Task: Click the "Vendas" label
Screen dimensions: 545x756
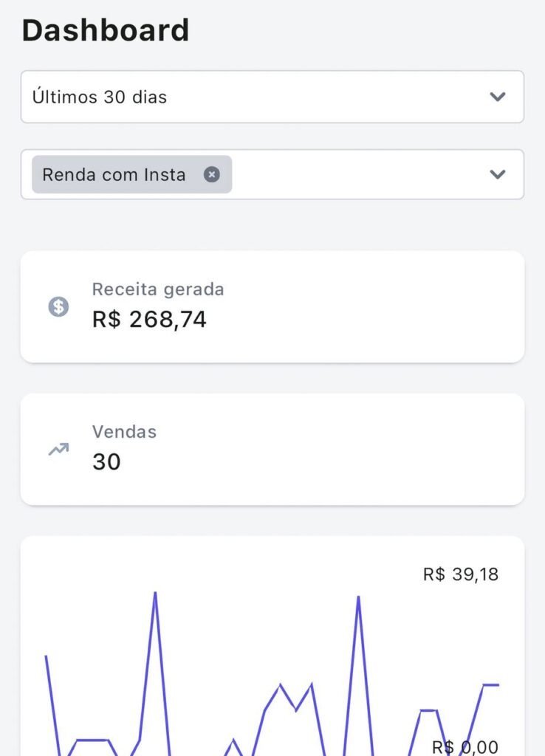Action: tap(124, 432)
